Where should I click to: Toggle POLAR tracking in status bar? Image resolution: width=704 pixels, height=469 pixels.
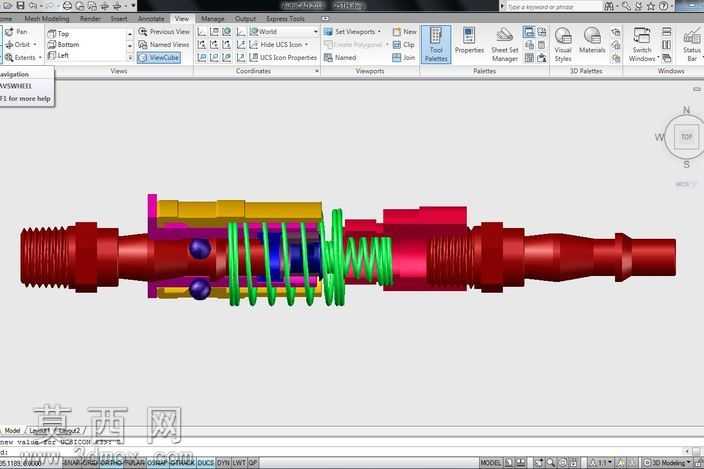click(x=134, y=463)
